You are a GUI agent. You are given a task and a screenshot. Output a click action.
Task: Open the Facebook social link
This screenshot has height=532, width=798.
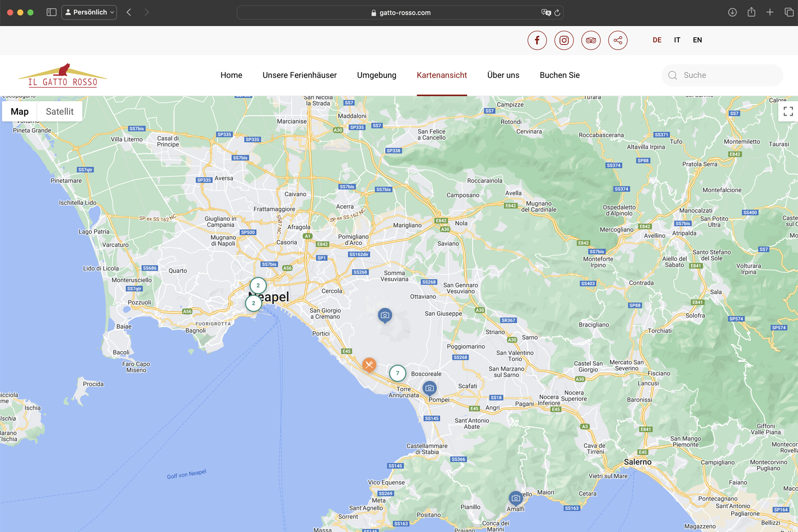[x=537, y=40]
